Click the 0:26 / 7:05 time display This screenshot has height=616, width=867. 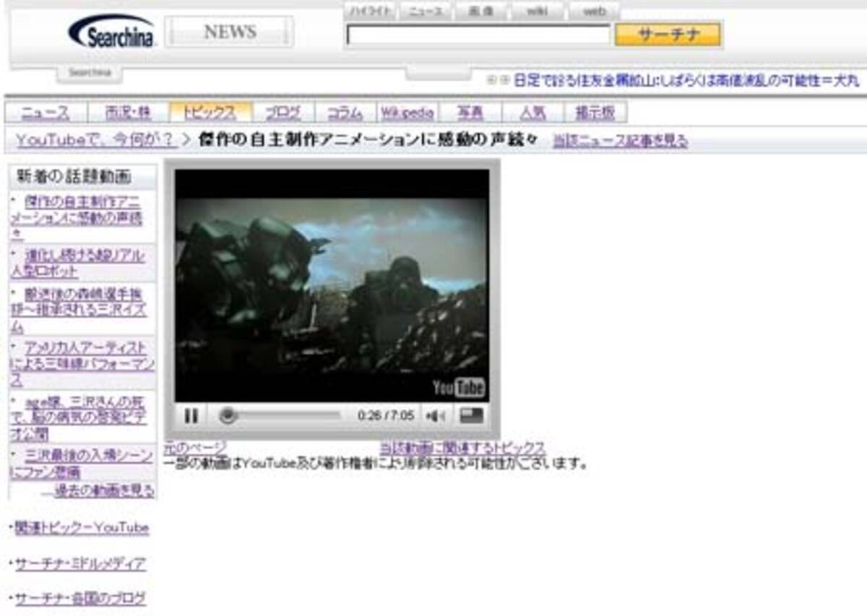(x=386, y=416)
